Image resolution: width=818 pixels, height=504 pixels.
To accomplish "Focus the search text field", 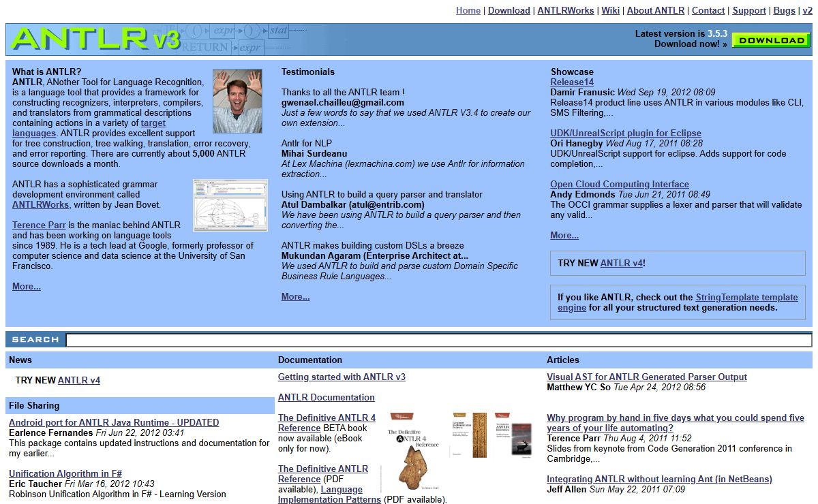I will [x=439, y=340].
